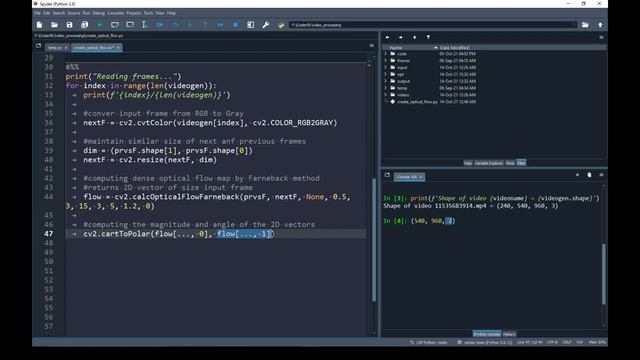Open the IPython console options menu
This screenshot has height=360, width=640.
601,175
